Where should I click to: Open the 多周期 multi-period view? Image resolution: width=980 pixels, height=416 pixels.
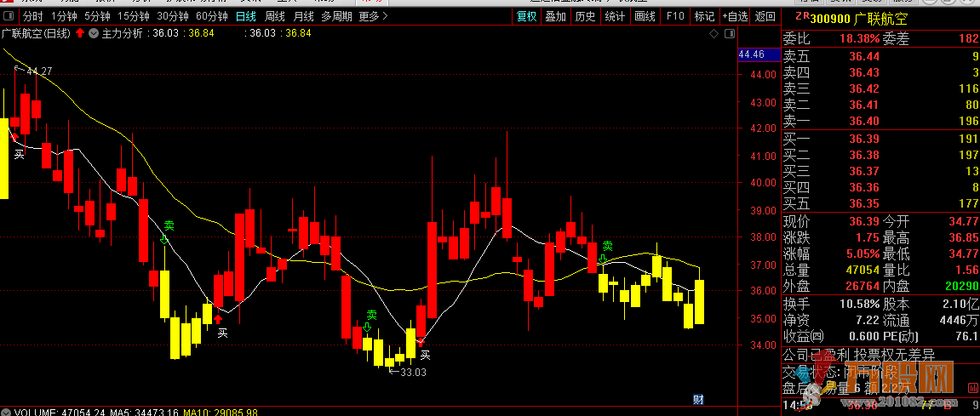tap(336, 16)
